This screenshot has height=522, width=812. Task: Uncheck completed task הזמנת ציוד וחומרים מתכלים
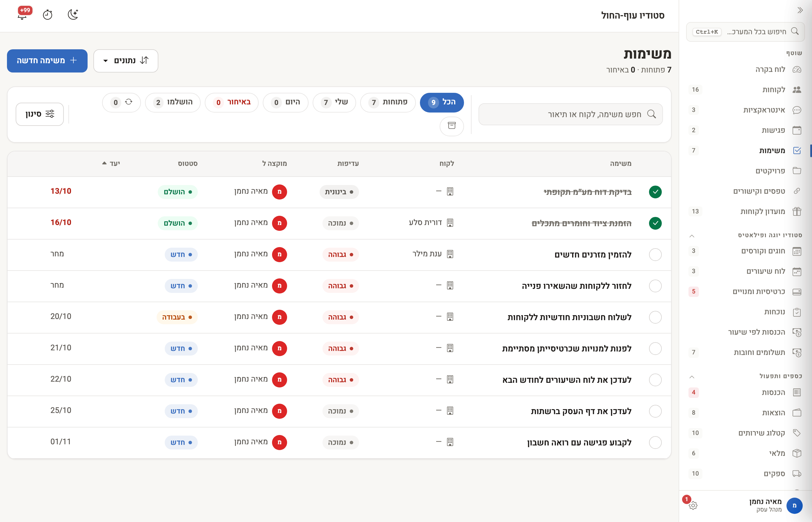(655, 223)
